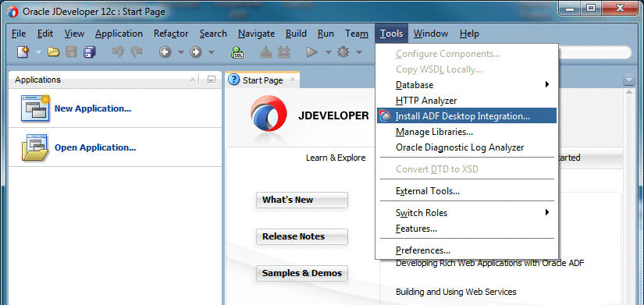Click the Rebuild project toolbar icon

click(284, 52)
